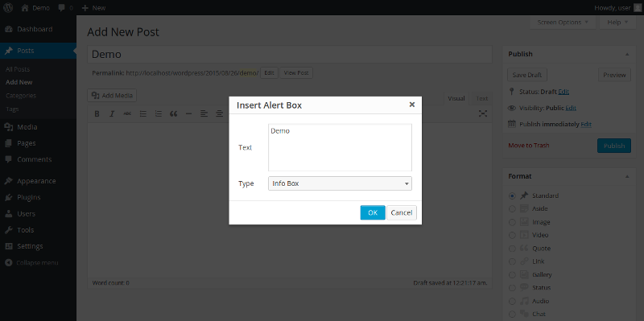The height and width of the screenshot is (321, 644).
Task: Click the Howdy, user account menu
Action: (x=618, y=8)
